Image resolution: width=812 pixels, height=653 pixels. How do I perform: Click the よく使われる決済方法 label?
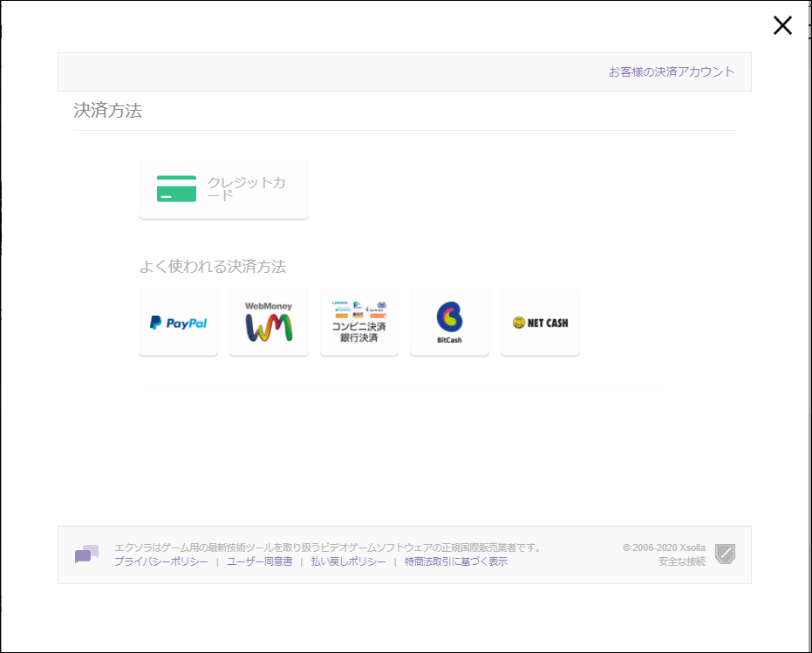point(212,266)
